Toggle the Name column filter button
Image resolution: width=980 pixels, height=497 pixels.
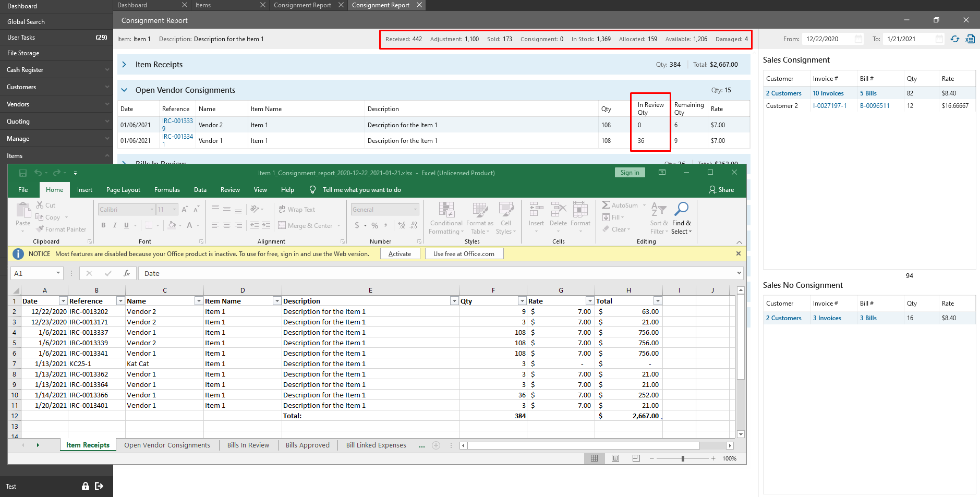[198, 301]
